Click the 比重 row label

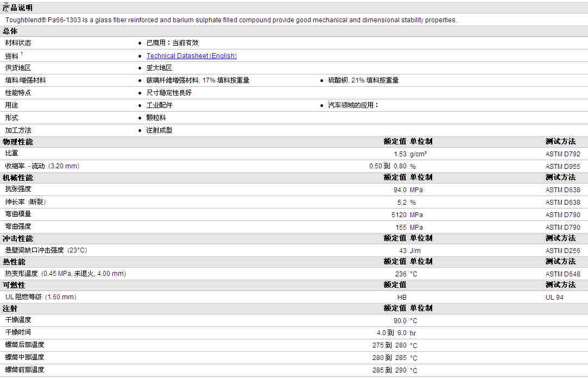coord(11,153)
